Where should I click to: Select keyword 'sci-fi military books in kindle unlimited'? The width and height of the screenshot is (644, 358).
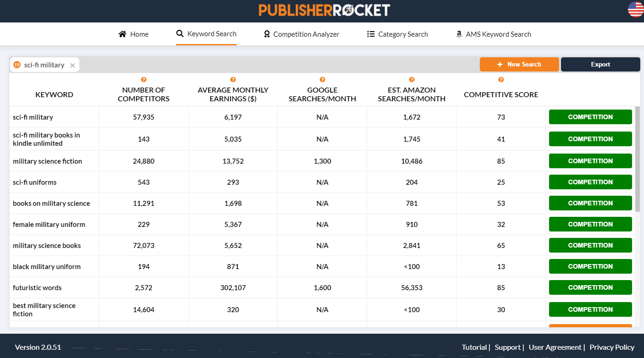click(x=46, y=139)
